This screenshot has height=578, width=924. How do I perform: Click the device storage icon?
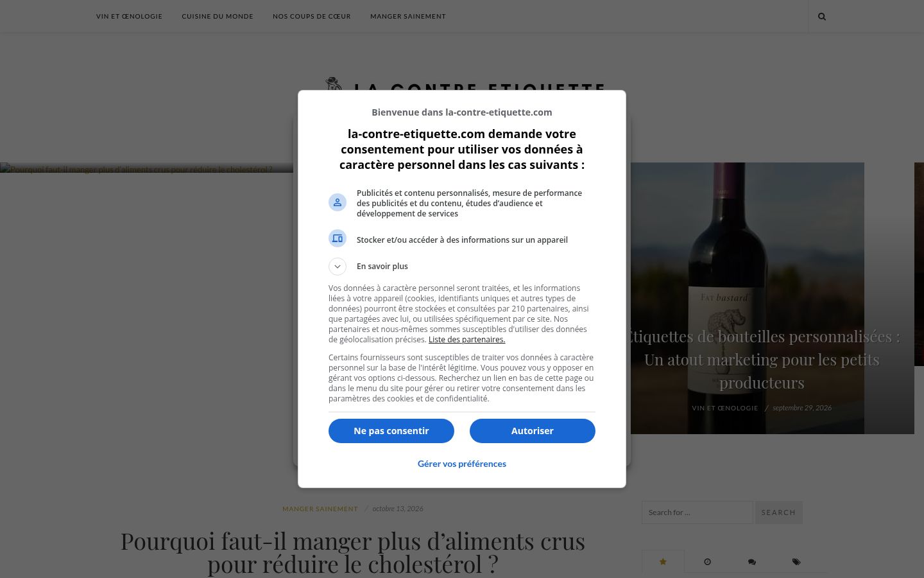(338, 238)
